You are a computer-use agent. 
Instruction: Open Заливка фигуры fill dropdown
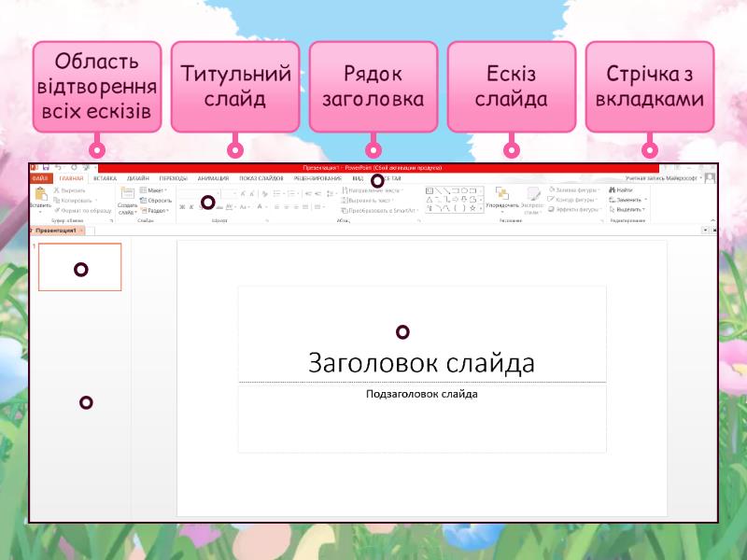pyautogui.click(x=573, y=190)
